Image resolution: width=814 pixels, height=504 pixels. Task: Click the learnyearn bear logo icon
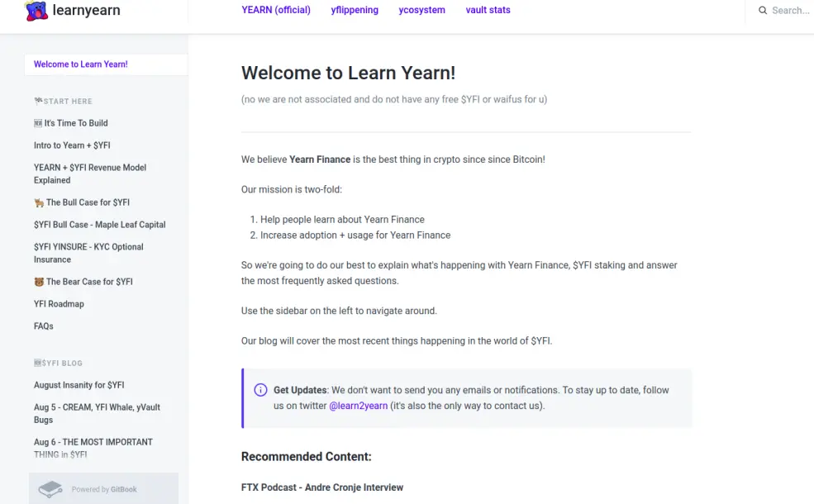tap(36, 11)
